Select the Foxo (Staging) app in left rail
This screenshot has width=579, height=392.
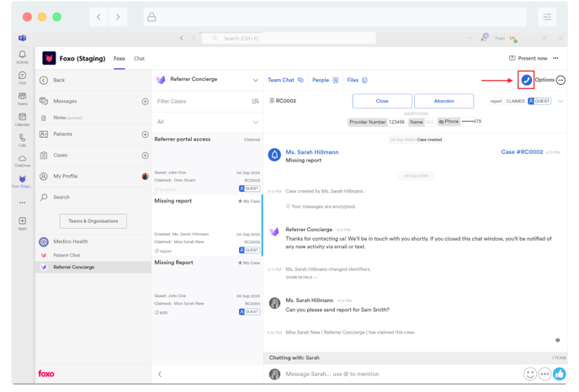[x=22, y=181]
